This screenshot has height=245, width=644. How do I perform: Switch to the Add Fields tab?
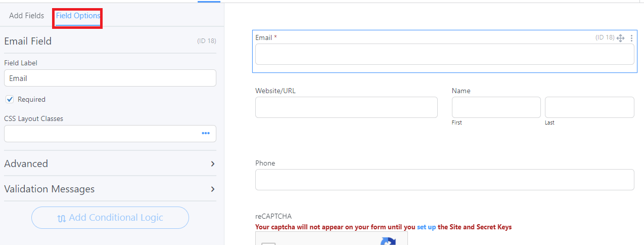click(26, 16)
